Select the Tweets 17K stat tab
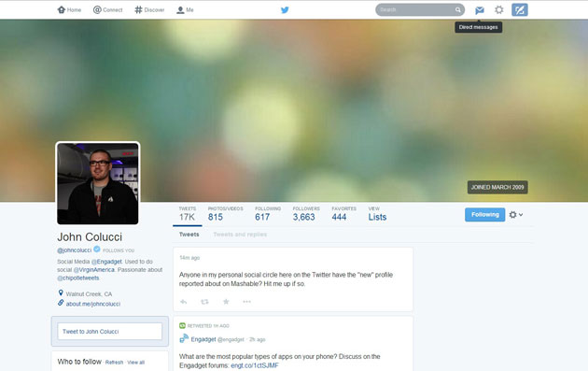The image size is (588, 371). [187, 214]
